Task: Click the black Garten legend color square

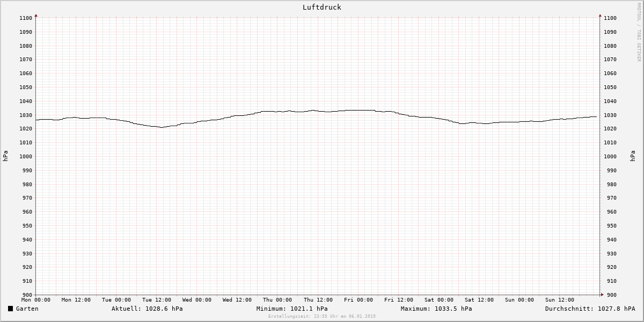Action: click(x=11, y=309)
